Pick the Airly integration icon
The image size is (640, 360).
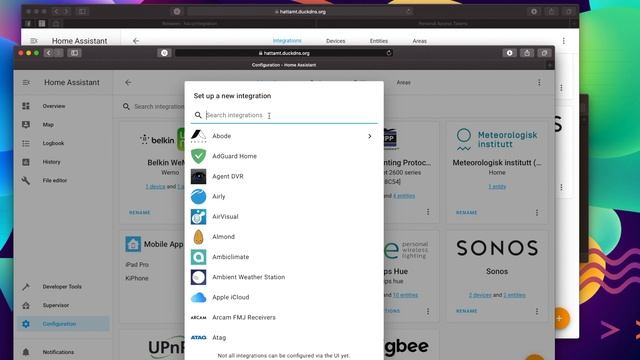[198, 196]
